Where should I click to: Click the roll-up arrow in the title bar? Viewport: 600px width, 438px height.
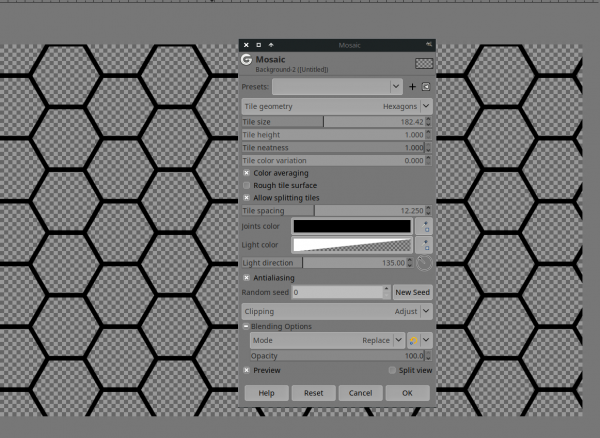[x=271, y=45]
